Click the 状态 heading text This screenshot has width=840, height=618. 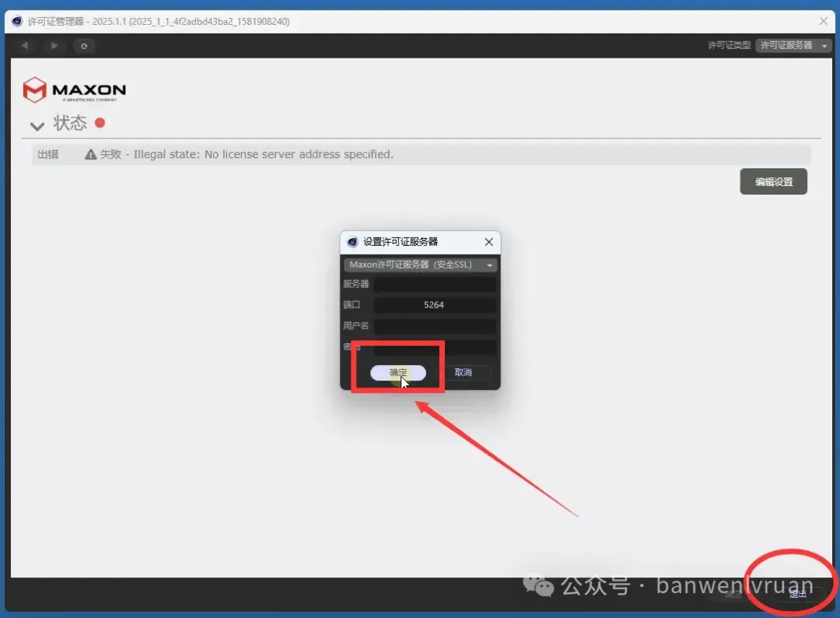point(70,123)
